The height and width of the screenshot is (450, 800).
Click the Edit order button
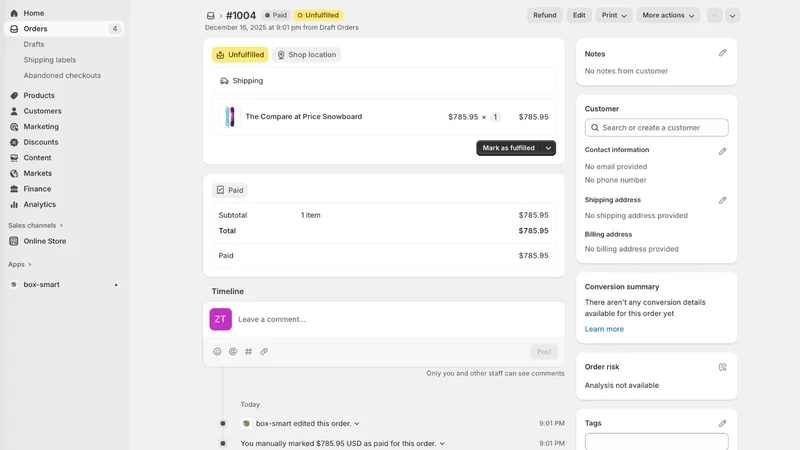579,15
